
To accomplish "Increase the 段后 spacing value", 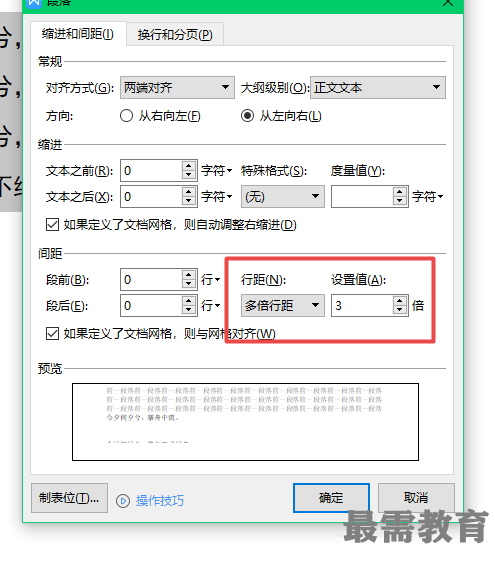I will click(189, 301).
